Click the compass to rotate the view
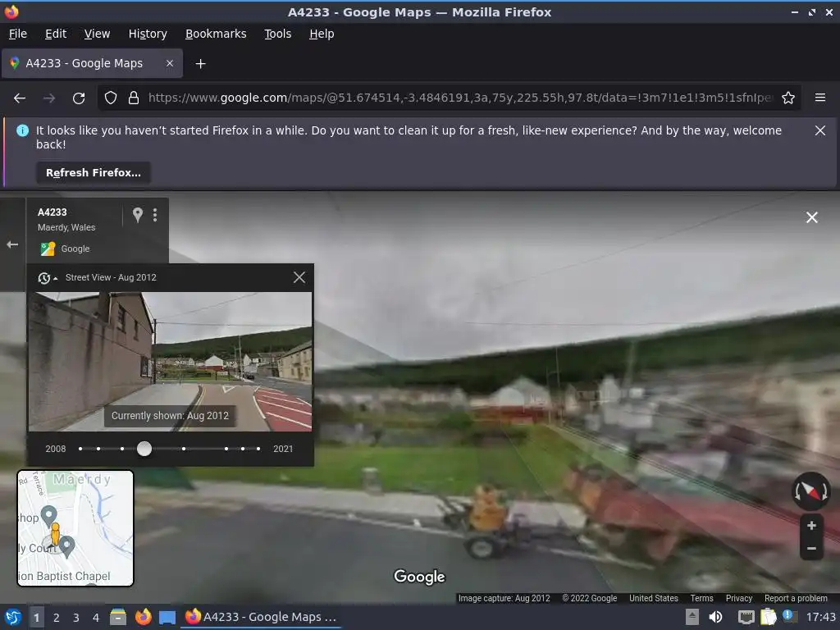 point(811,491)
